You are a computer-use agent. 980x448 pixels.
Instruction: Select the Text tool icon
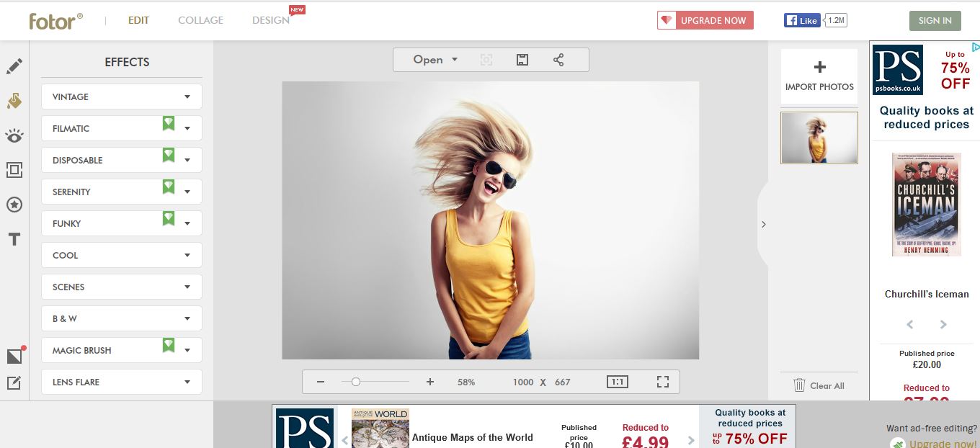[14, 239]
